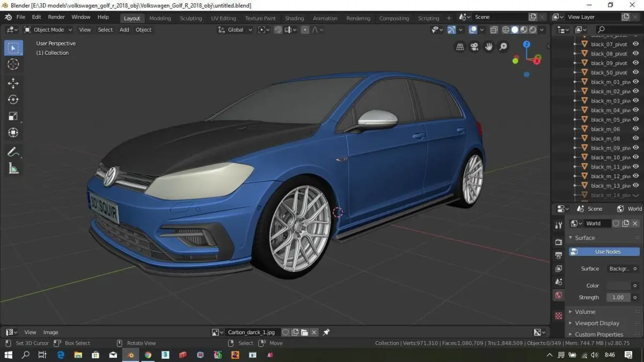This screenshot has height=362, width=644.
Task: Click the World color swatch
Action: click(x=618, y=285)
